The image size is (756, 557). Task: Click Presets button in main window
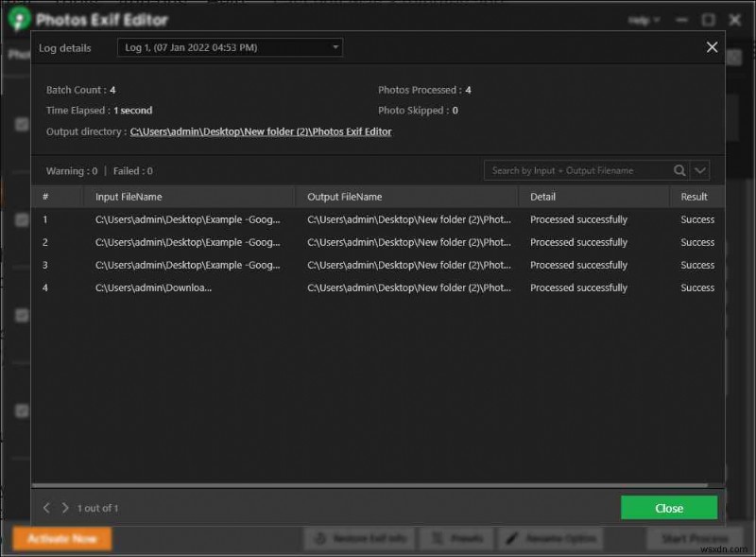coord(456,539)
